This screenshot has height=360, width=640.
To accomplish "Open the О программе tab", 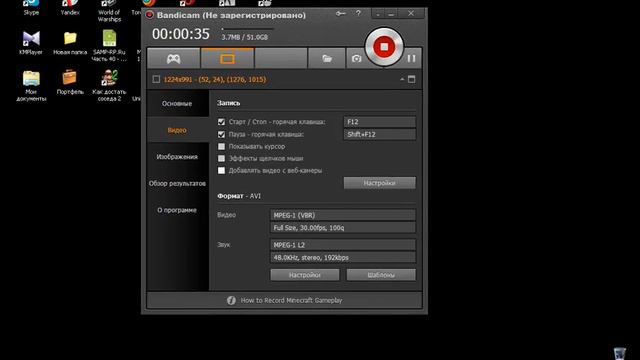I will click(177, 210).
